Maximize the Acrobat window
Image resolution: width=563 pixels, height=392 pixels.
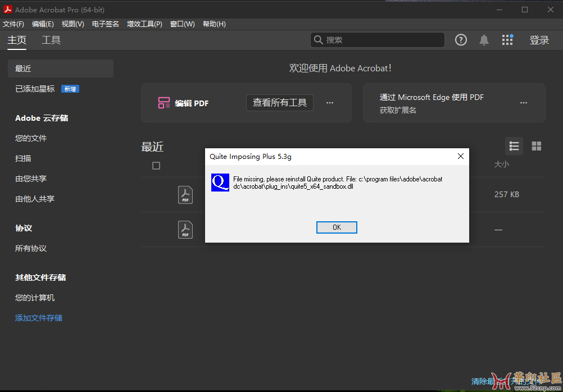(525, 10)
